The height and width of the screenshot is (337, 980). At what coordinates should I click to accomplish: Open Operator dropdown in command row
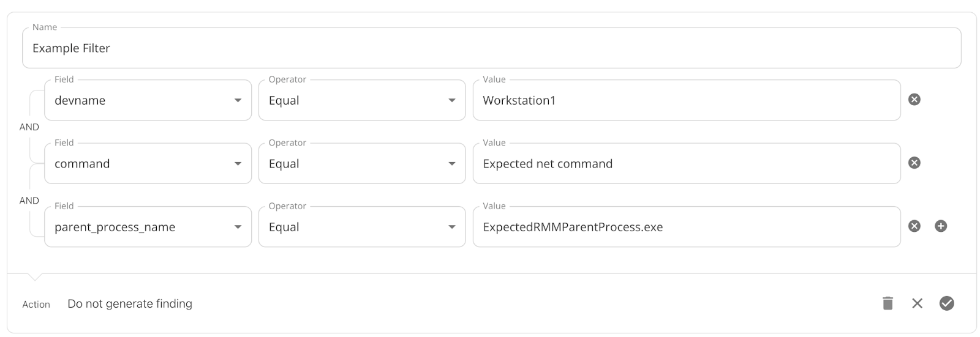362,163
